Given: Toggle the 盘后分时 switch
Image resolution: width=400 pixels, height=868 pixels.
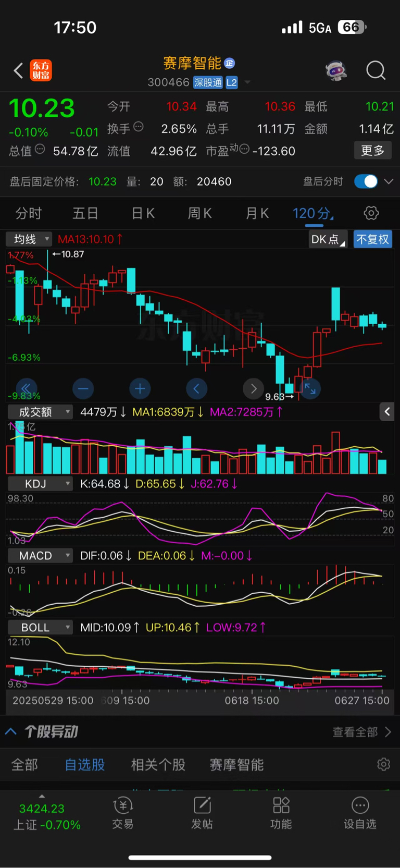Looking at the screenshot, I should (366, 181).
